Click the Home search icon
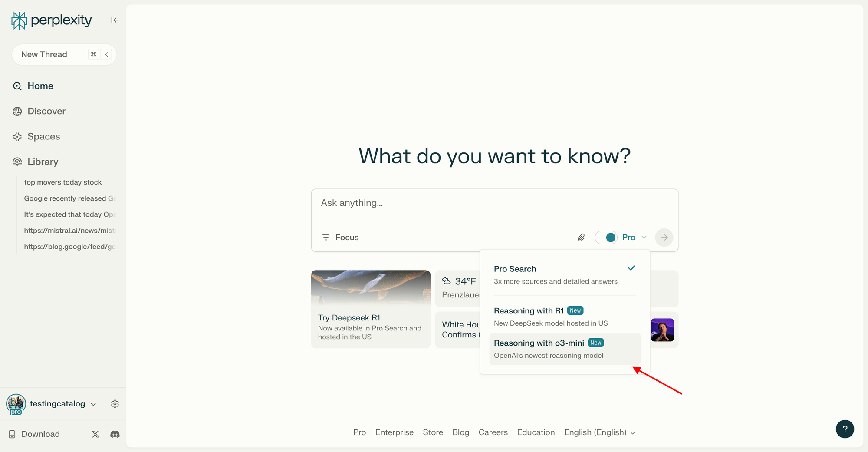This screenshot has height=452, width=868. (x=17, y=86)
